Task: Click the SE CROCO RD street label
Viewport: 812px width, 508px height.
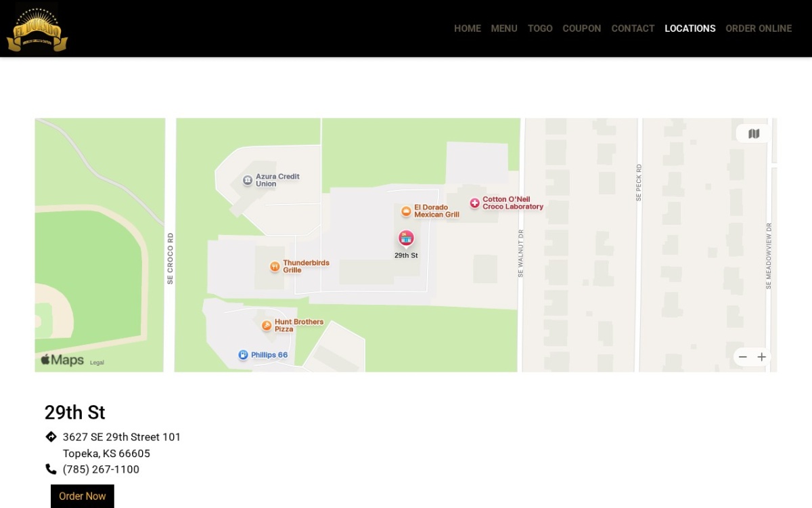Action: click(x=170, y=258)
